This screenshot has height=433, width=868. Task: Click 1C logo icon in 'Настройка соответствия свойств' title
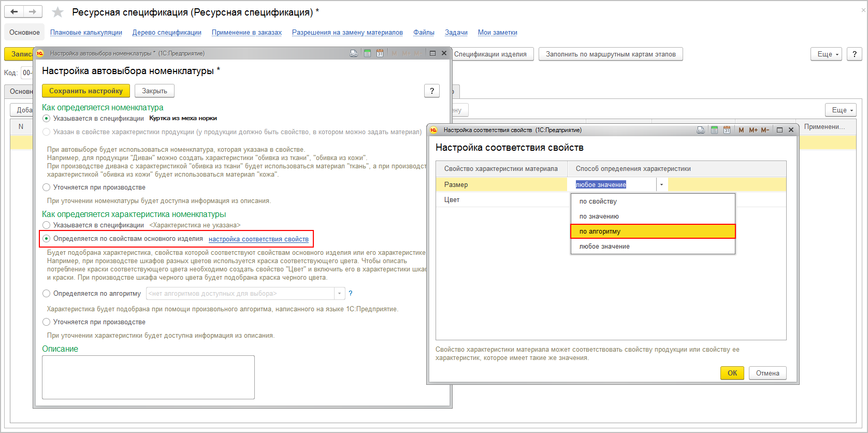click(433, 130)
